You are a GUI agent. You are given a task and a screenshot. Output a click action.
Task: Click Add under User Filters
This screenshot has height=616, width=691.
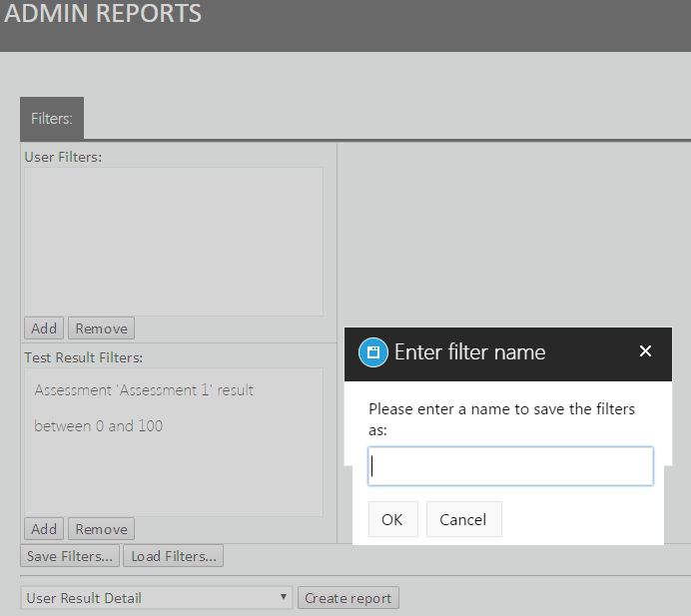pyautogui.click(x=44, y=328)
